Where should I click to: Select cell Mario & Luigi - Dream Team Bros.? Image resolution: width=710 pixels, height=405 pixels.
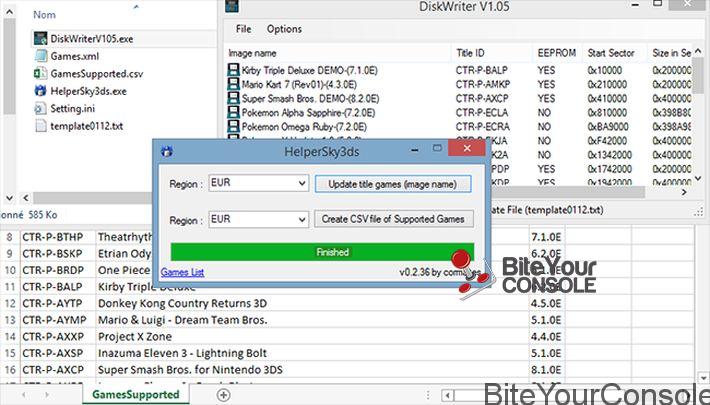[x=312, y=320]
